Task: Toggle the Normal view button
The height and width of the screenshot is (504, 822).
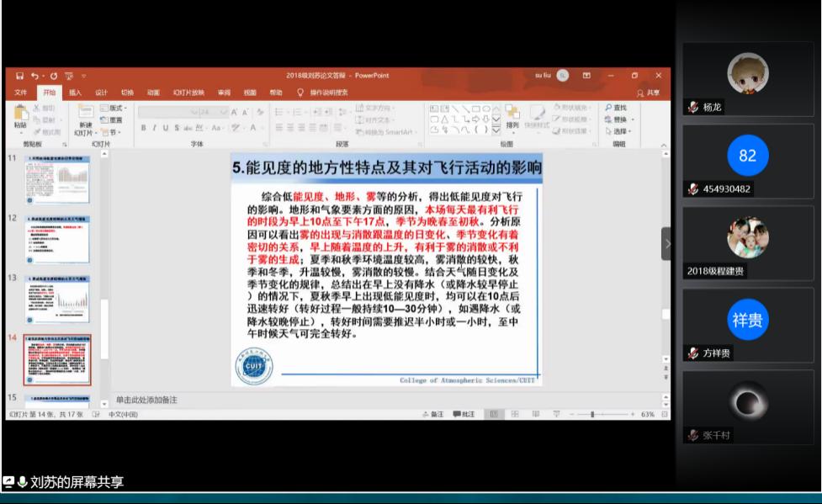Action: point(494,414)
